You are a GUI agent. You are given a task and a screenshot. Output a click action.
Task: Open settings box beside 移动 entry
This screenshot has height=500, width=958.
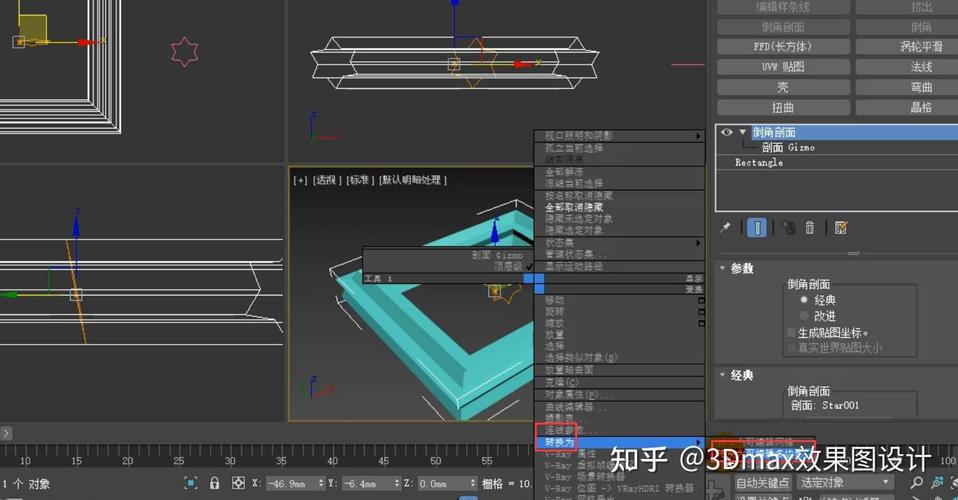click(701, 300)
